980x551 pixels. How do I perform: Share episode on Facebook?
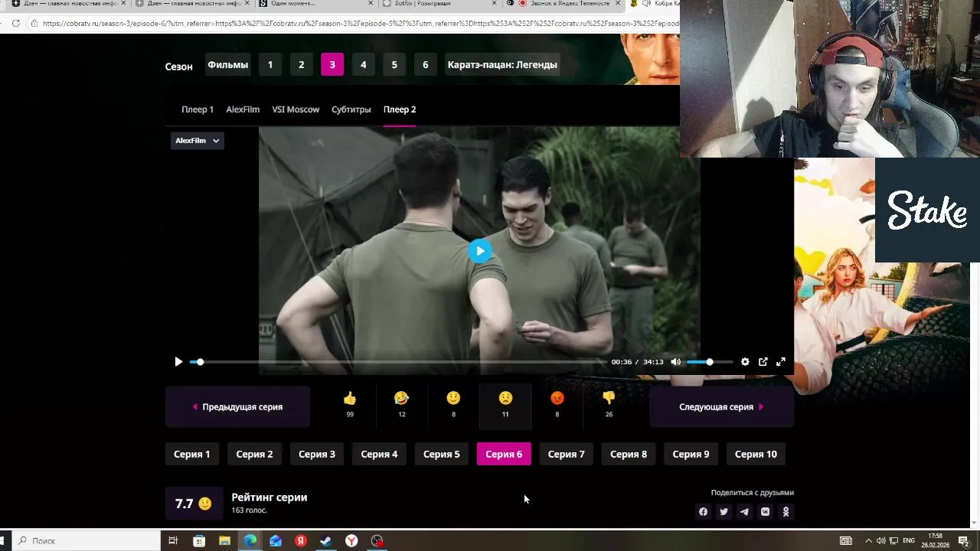(703, 512)
